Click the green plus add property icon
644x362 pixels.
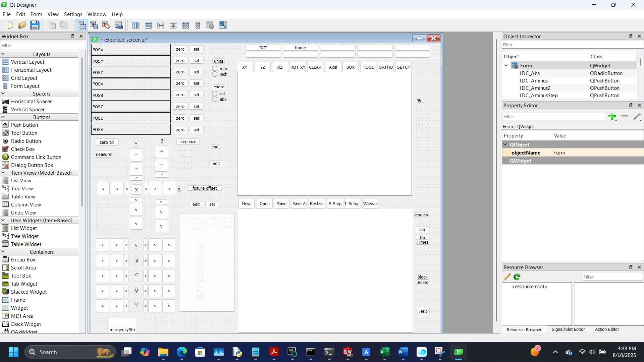612,117
